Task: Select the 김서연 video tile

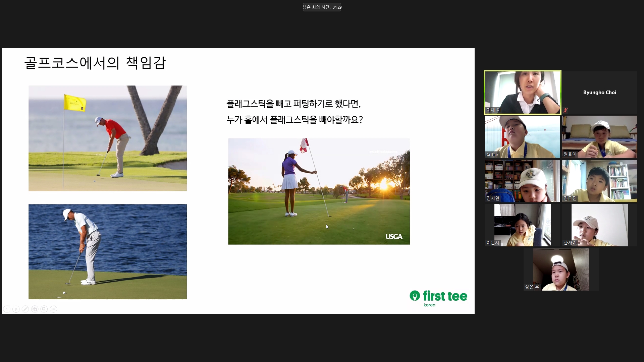Action: coord(522,181)
